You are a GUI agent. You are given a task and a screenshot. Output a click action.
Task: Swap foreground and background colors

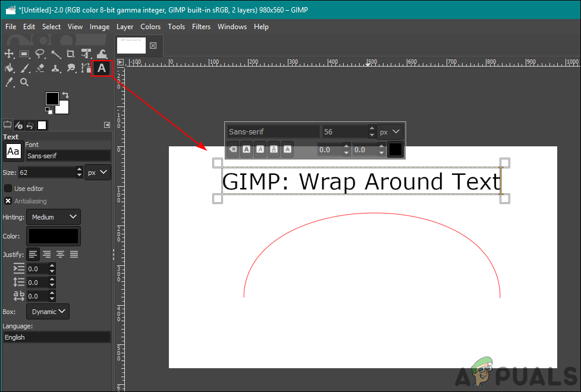coord(65,95)
